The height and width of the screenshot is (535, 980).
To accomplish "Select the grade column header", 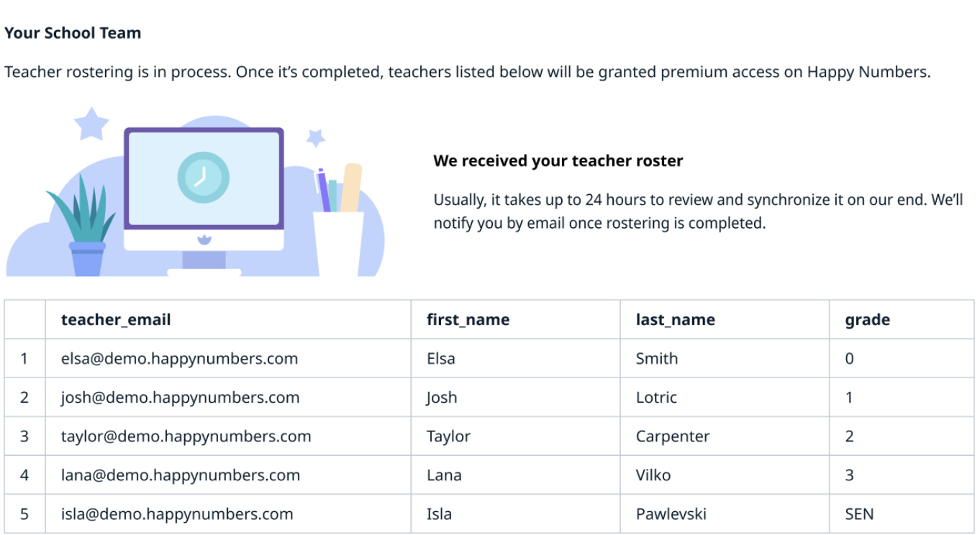I will click(867, 320).
